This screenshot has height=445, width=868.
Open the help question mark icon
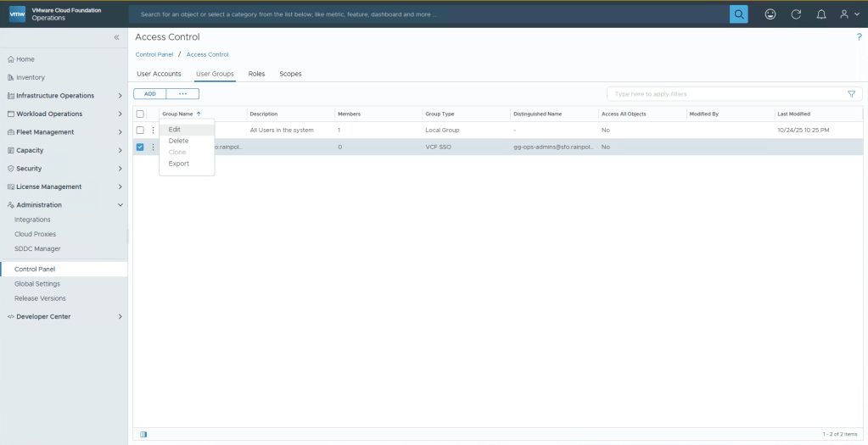tap(859, 37)
